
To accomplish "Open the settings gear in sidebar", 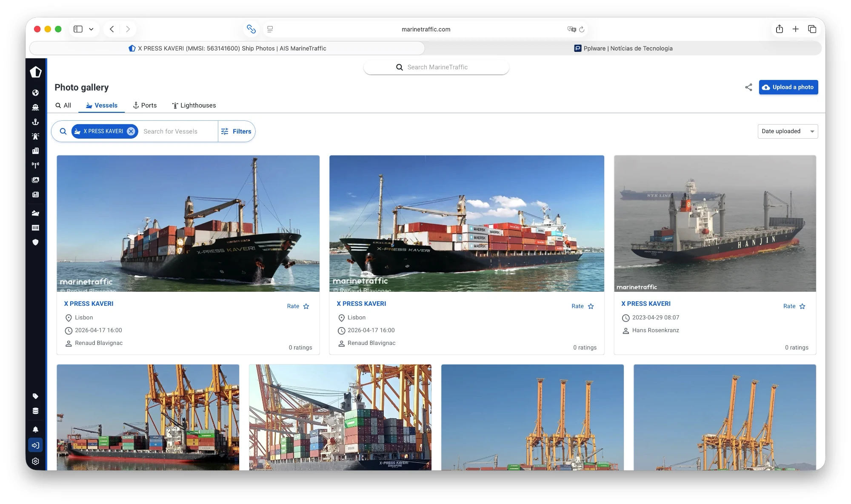I will pos(35,461).
